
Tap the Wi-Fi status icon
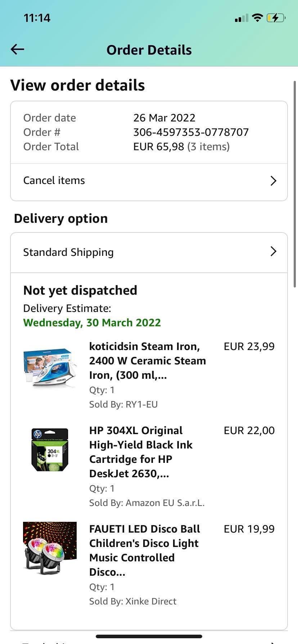pyautogui.click(x=257, y=18)
